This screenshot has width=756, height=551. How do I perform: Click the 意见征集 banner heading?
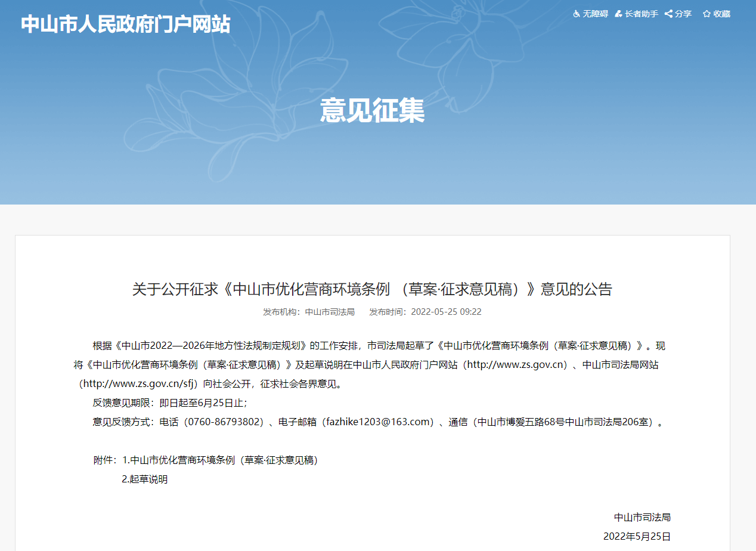(x=373, y=111)
